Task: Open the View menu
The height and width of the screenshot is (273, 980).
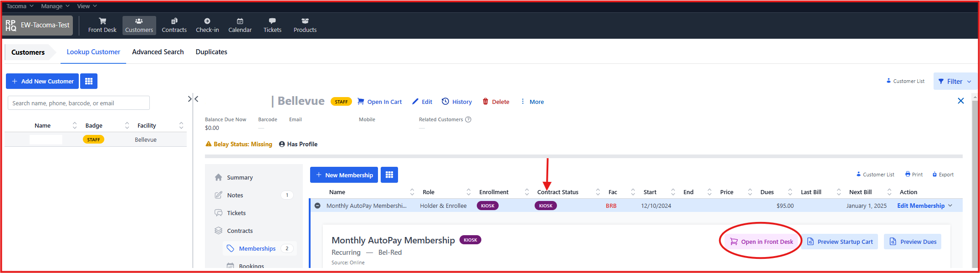Action: point(87,6)
